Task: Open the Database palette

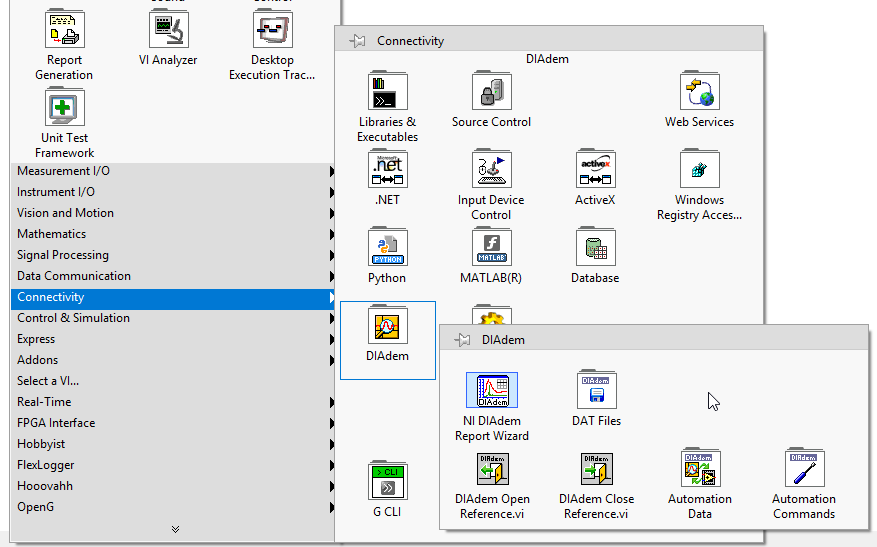Action: coord(595,248)
